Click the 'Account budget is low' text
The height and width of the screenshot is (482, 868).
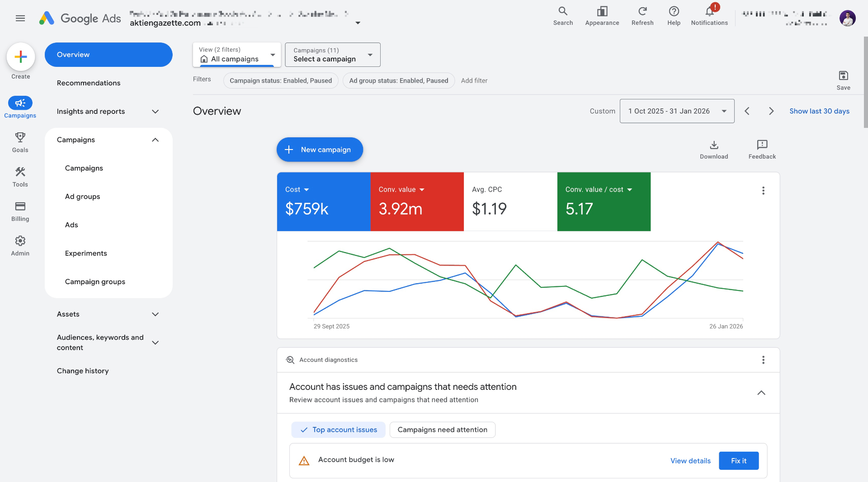[x=356, y=460]
